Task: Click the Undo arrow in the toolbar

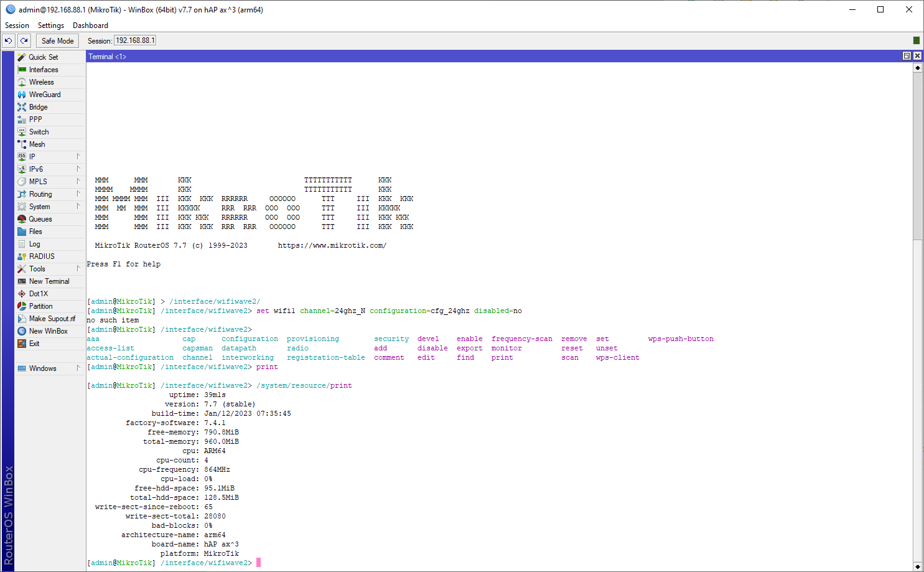Action: [x=8, y=40]
